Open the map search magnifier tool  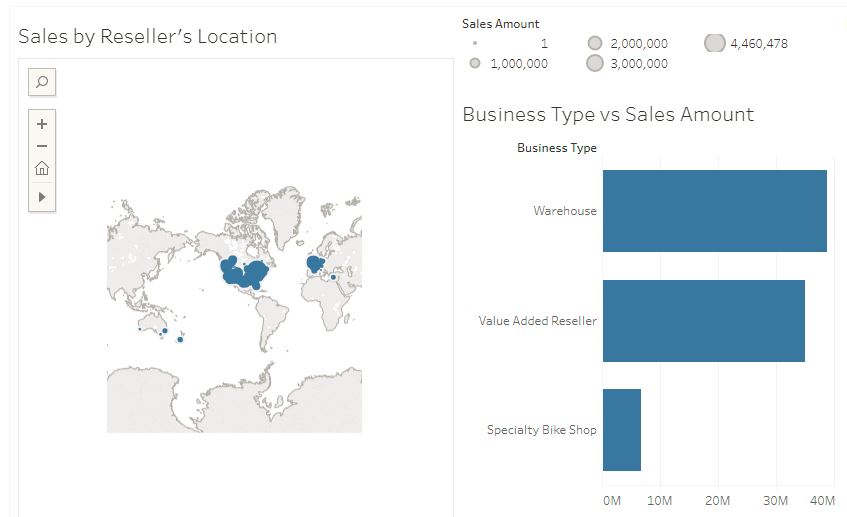42,82
